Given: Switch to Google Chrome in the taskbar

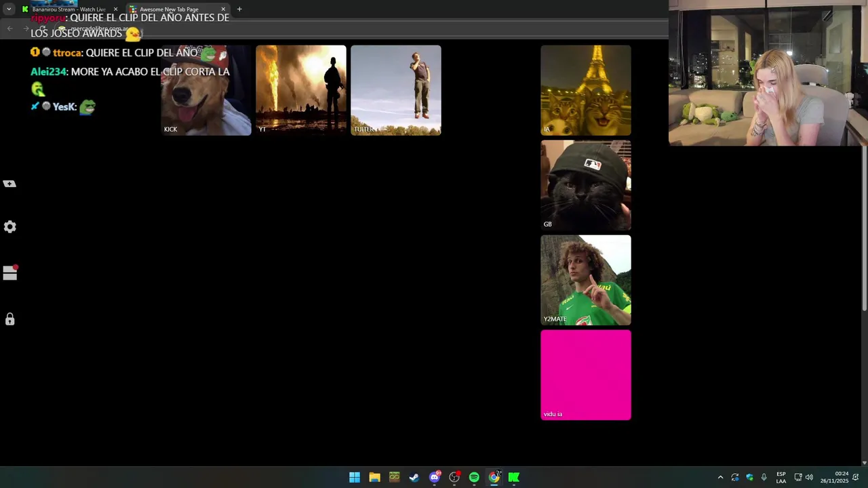Looking at the screenshot, I should coord(494,477).
